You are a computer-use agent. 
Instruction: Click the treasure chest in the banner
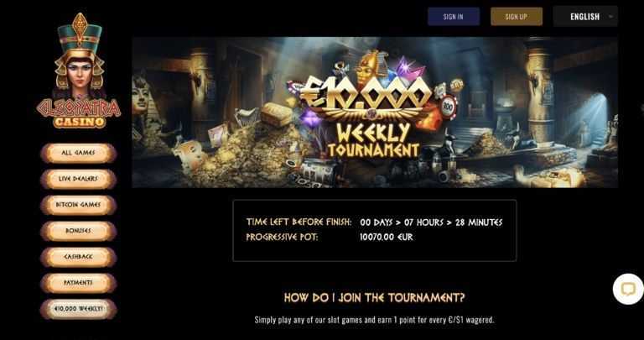pyautogui.click(x=276, y=114)
